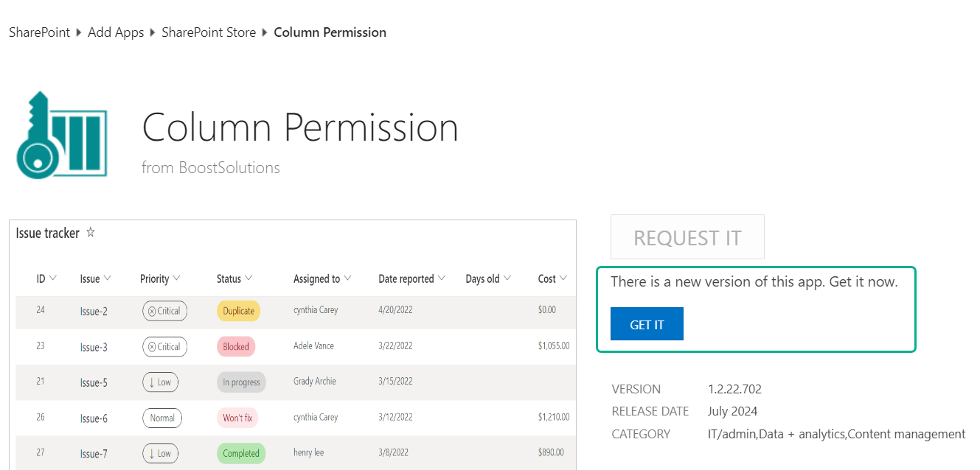Image resolution: width=980 pixels, height=470 pixels.
Task: Click the Normal priority badge for Issue-6
Action: (162, 418)
